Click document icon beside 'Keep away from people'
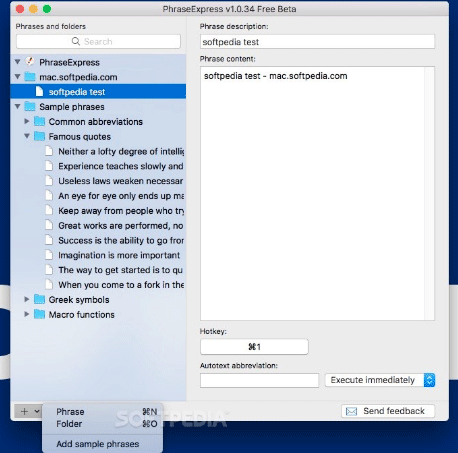 [49, 210]
